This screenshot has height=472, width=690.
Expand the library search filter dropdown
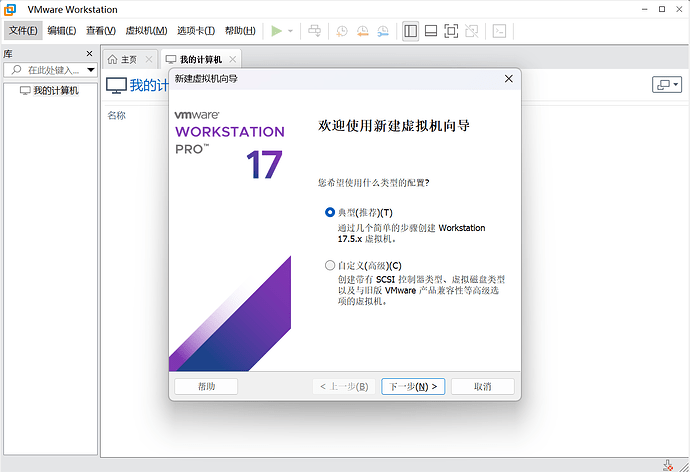coord(91,70)
